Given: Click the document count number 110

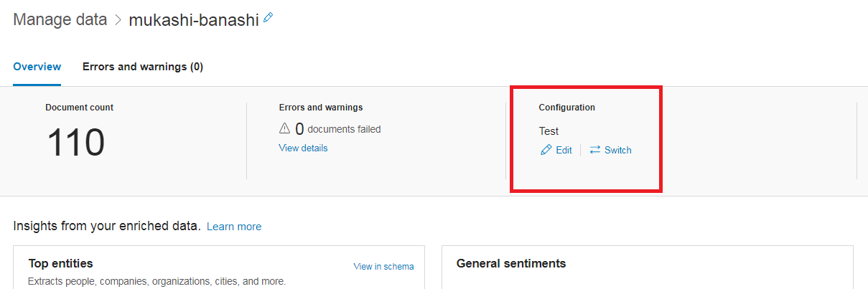Looking at the screenshot, I should (76, 142).
